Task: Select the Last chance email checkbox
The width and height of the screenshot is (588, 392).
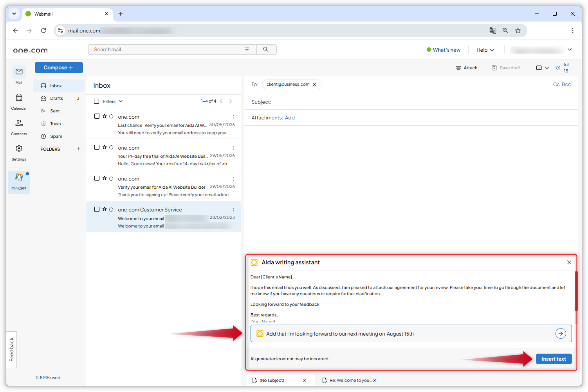Action: (97, 116)
